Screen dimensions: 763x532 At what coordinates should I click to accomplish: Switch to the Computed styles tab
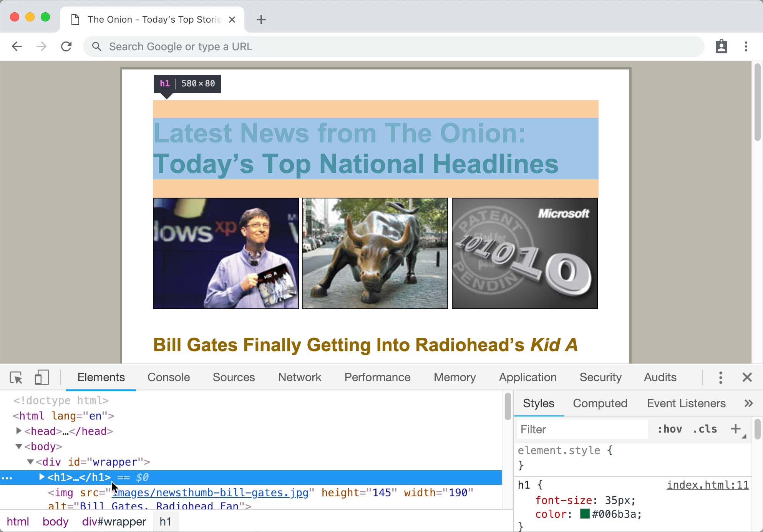(600, 403)
